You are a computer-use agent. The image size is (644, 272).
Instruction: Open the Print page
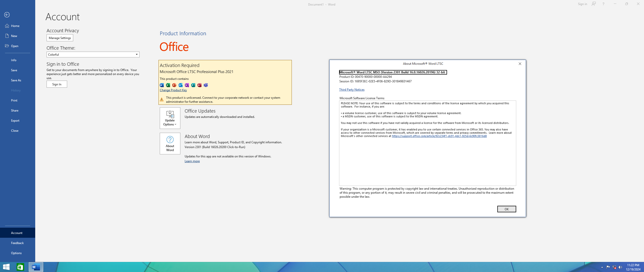click(x=18, y=100)
